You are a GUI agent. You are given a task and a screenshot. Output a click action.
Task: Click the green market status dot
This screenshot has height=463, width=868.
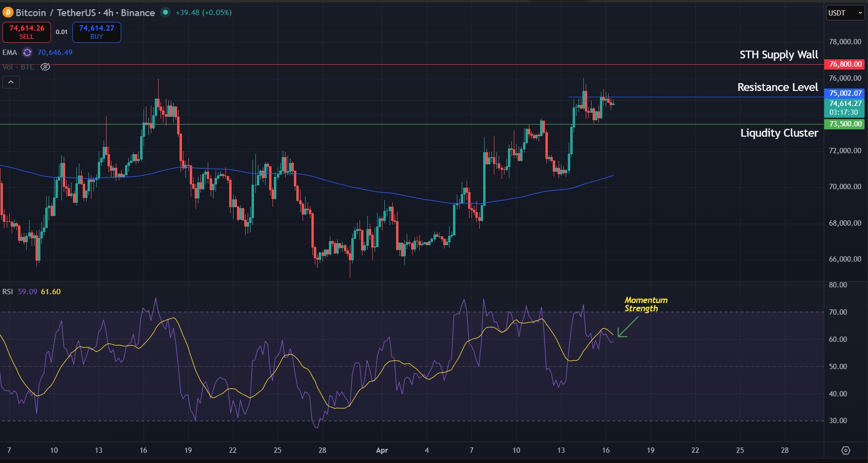(166, 13)
